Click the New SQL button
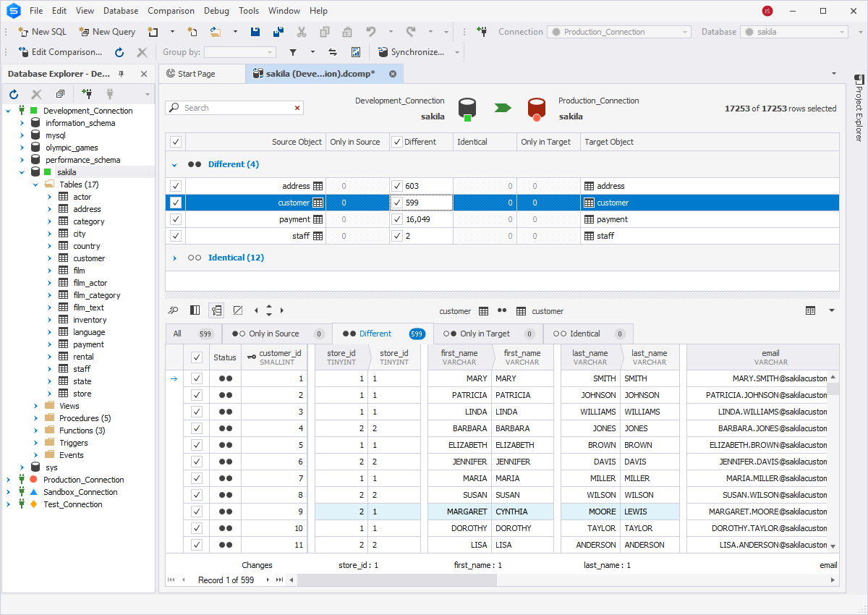Screen dimensions: 868x615 pos(42,32)
